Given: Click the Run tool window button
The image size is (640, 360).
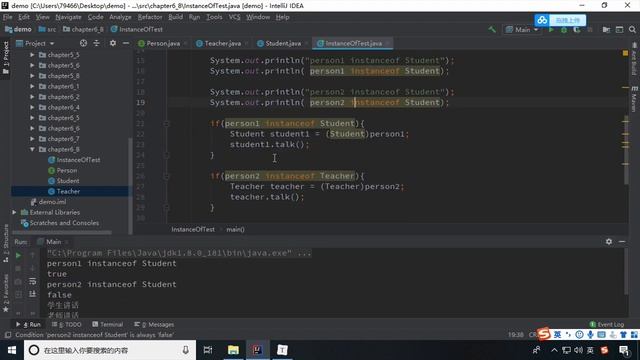Looking at the screenshot, I should coord(29,324).
